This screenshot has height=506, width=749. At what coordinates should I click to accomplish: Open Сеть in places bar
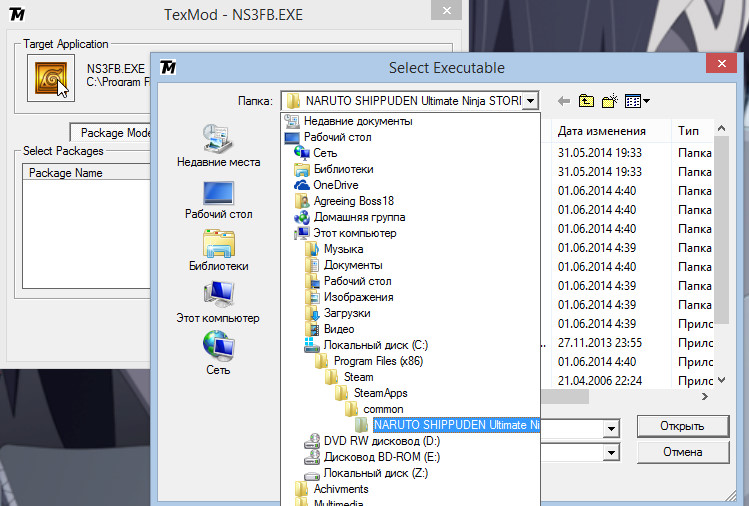pyautogui.click(x=218, y=354)
